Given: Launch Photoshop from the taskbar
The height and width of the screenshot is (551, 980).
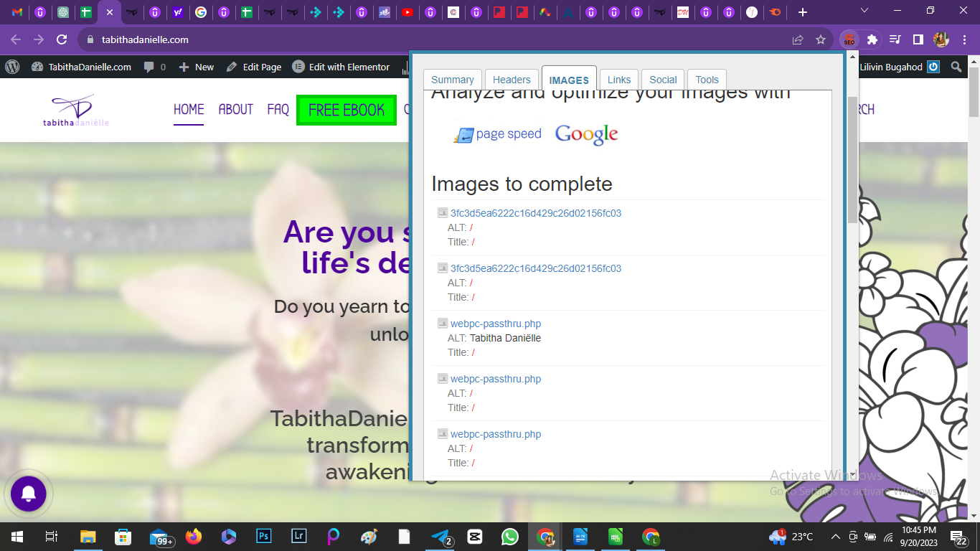Looking at the screenshot, I should pos(263,536).
